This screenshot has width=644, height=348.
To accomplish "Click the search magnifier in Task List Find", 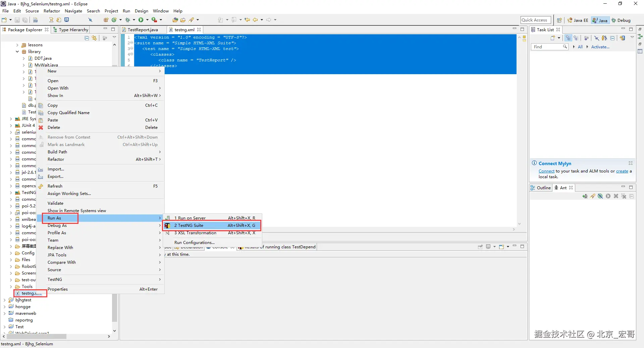I will (565, 47).
